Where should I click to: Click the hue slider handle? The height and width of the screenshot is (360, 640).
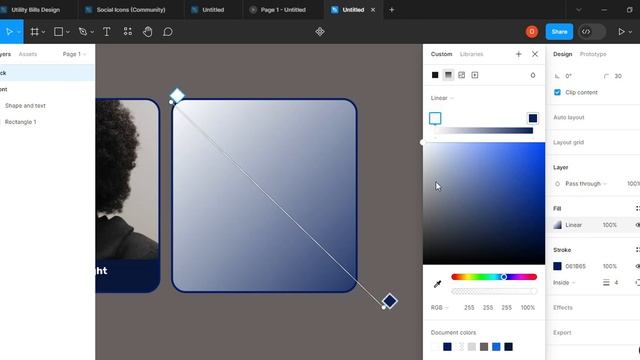(504, 277)
